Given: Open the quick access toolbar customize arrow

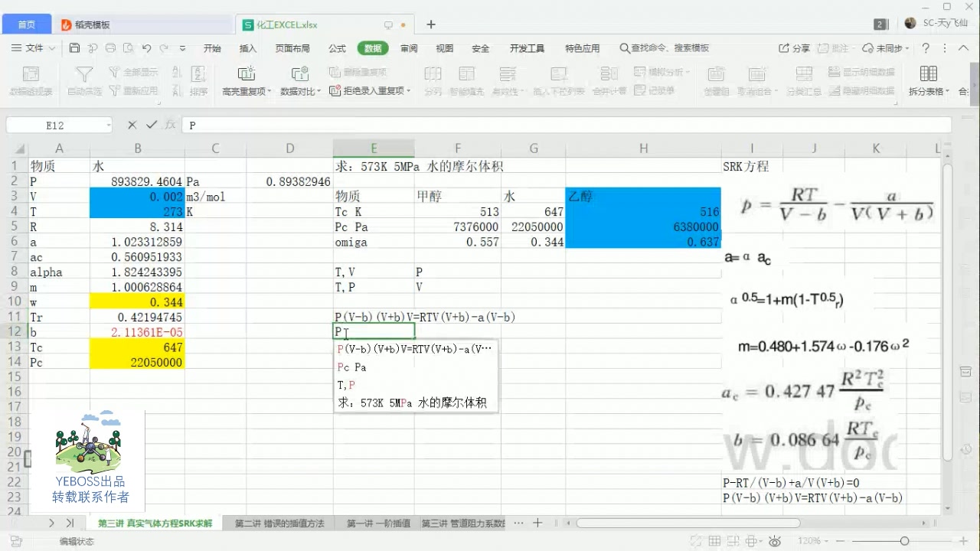Looking at the screenshot, I should point(182,48).
